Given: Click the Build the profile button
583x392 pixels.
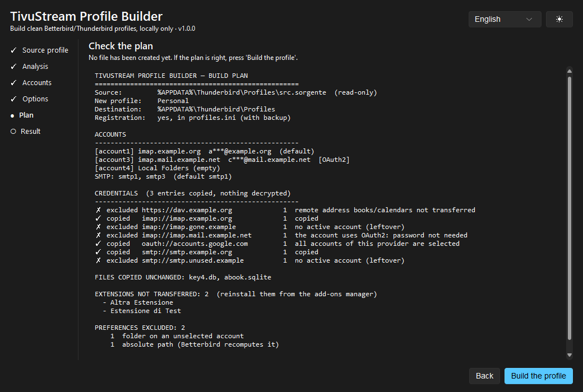Looking at the screenshot, I should (538, 376).
